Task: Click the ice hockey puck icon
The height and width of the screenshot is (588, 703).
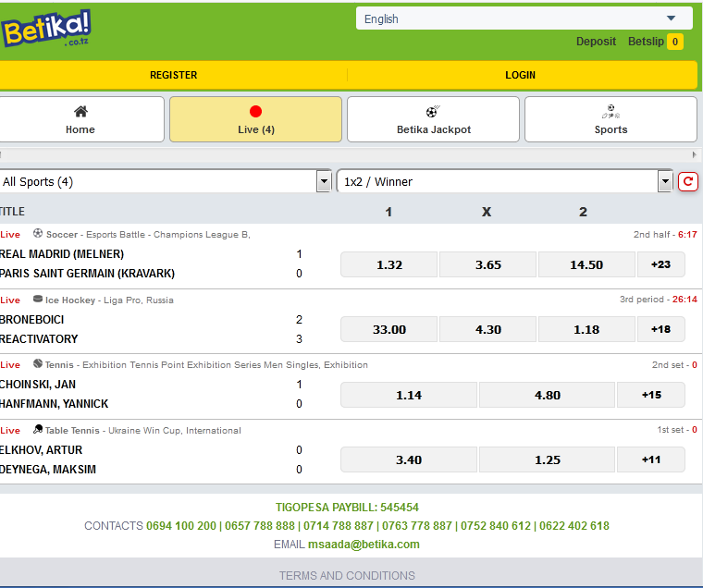Action: [38, 299]
